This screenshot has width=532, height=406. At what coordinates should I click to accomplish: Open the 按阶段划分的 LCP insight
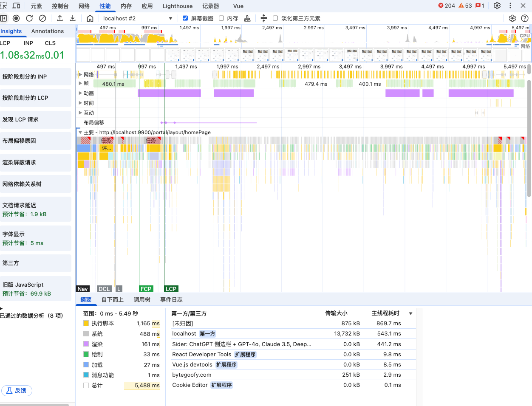coord(36,98)
